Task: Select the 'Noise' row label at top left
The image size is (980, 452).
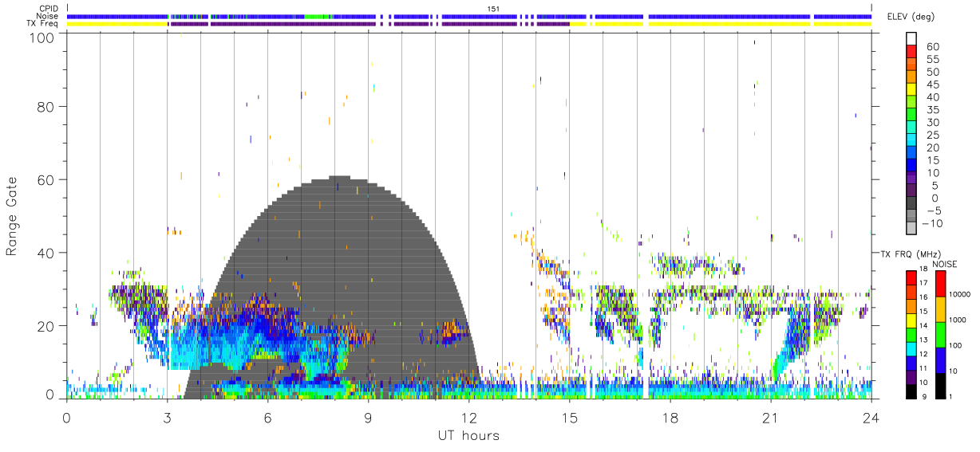Action: pyautogui.click(x=48, y=16)
